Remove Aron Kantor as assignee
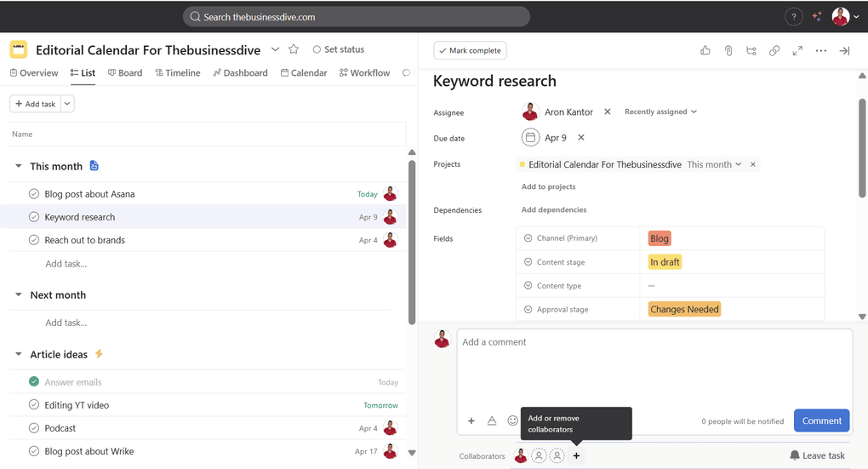Image resolution: width=868 pixels, height=469 pixels. (608, 112)
